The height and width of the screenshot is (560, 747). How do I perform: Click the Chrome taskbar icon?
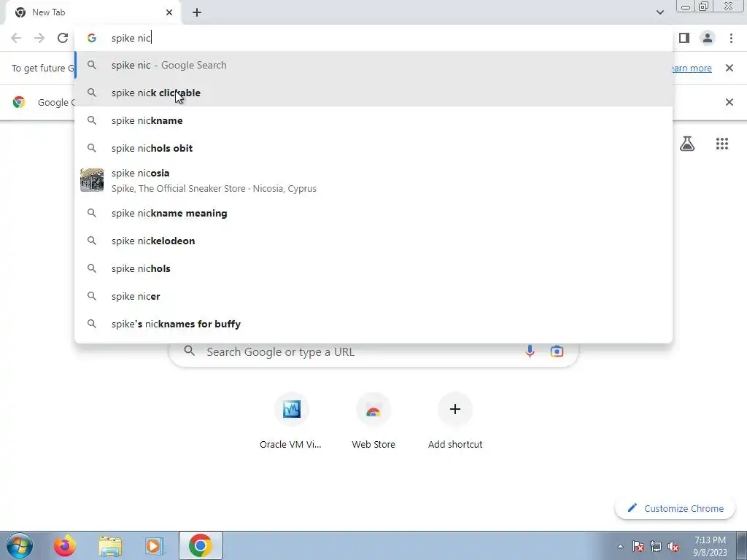(x=201, y=545)
